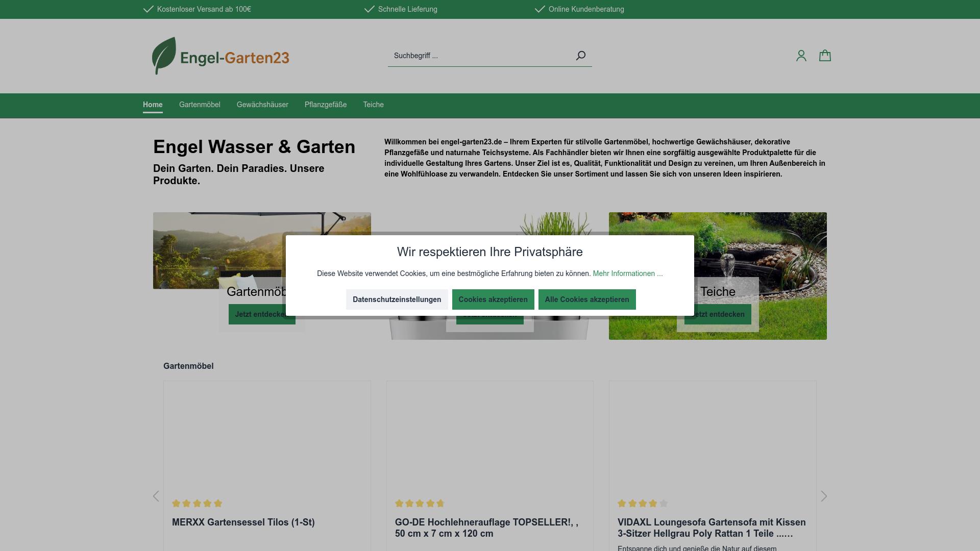Image resolution: width=980 pixels, height=551 pixels.
Task: Go to Teiche navigation item
Action: (373, 105)
